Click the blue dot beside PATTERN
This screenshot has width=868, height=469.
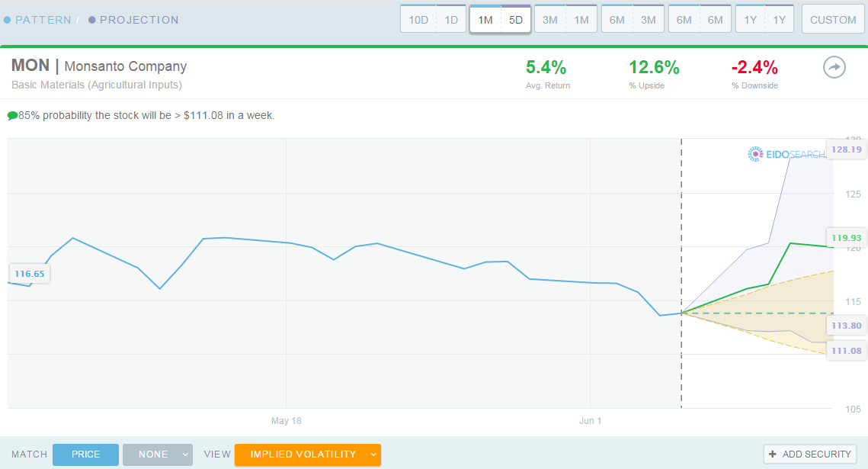(x=7, y=20)
